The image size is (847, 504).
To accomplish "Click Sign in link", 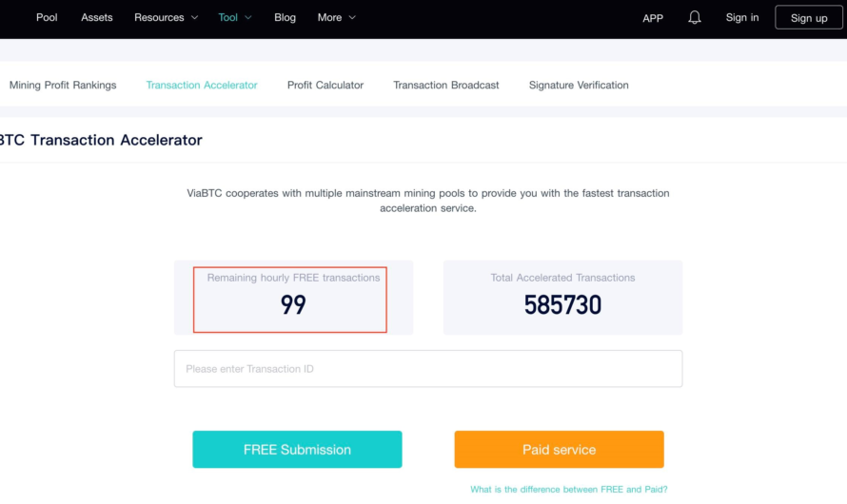I will tap(741, 18).
